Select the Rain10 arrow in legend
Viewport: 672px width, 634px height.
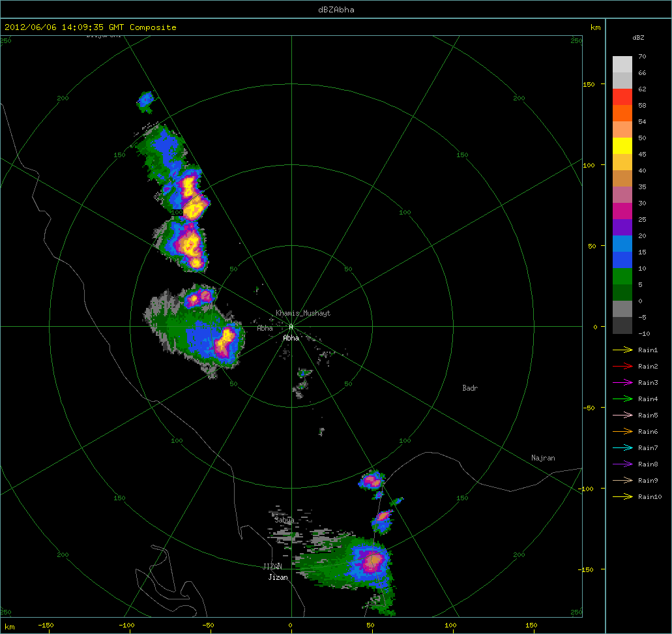(623, 497)
